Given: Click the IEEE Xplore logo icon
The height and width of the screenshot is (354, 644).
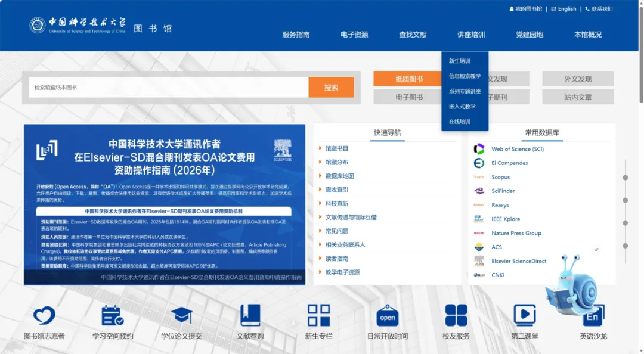Looking at the screenshot, I should click(x=479, y=219).
